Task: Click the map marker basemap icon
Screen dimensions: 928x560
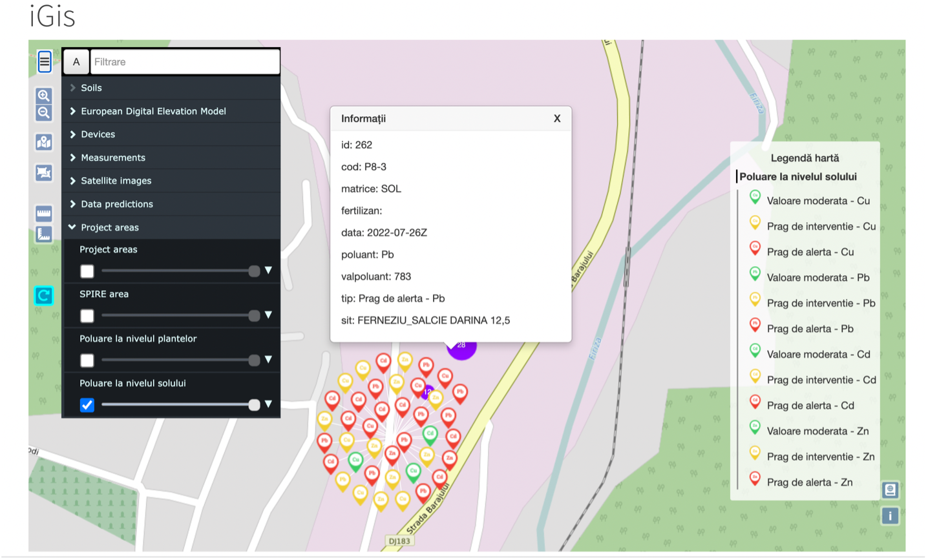Action: tap(43, 142)
